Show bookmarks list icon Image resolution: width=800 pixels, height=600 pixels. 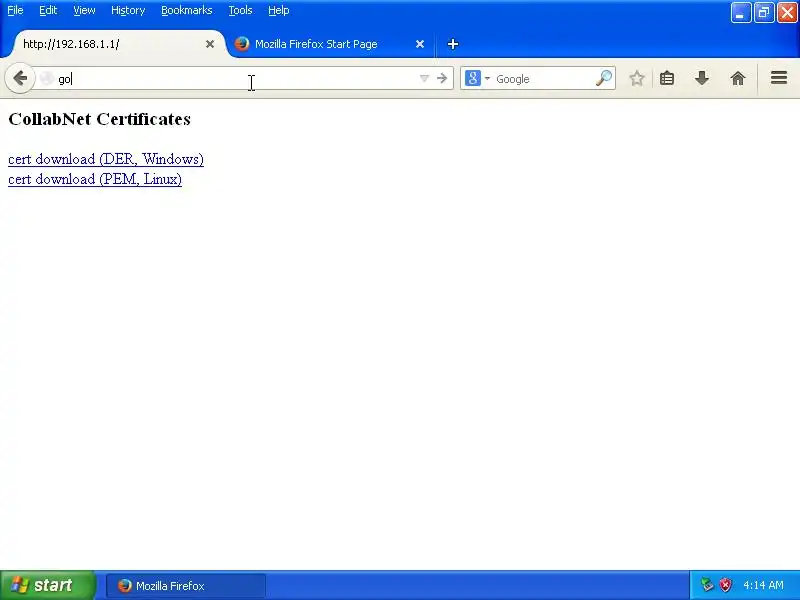667,78
